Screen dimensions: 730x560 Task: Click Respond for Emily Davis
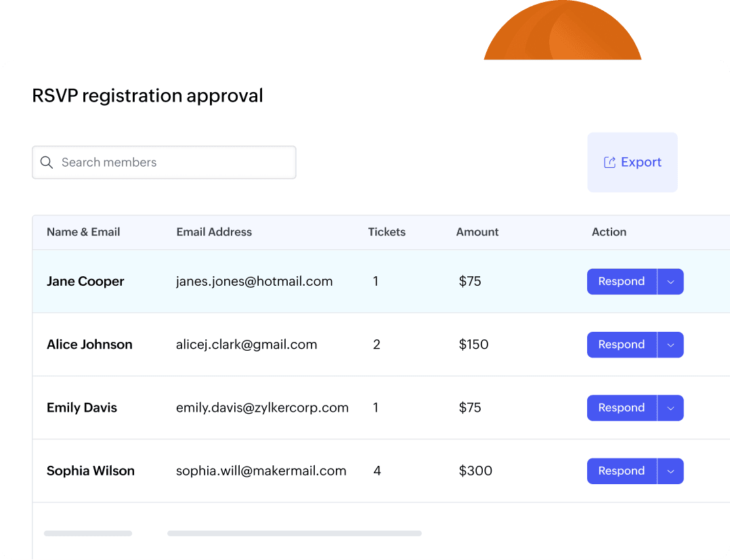(x=621, y=408)
